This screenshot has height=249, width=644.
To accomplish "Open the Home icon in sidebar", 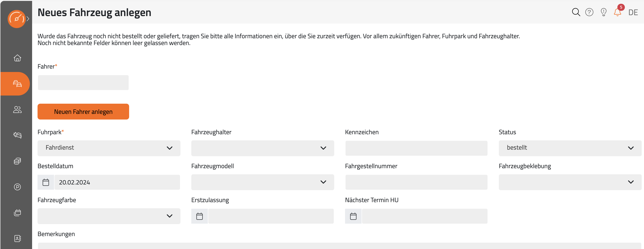I will 17,58.
